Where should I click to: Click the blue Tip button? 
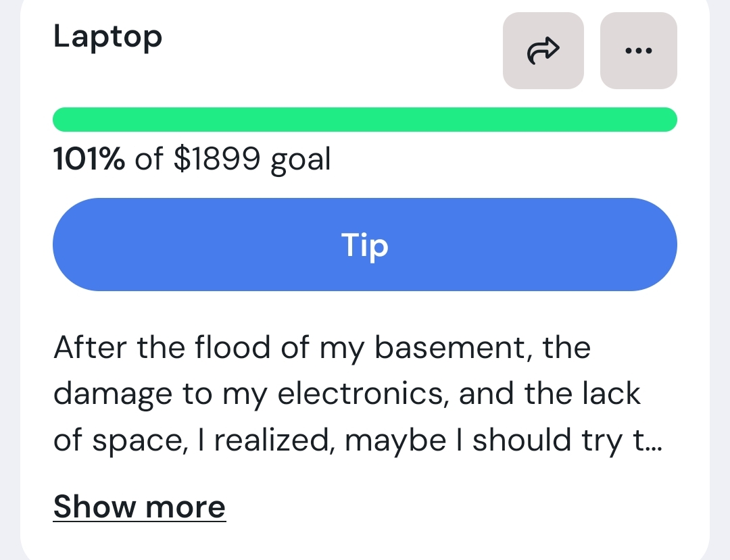(365, 245)
